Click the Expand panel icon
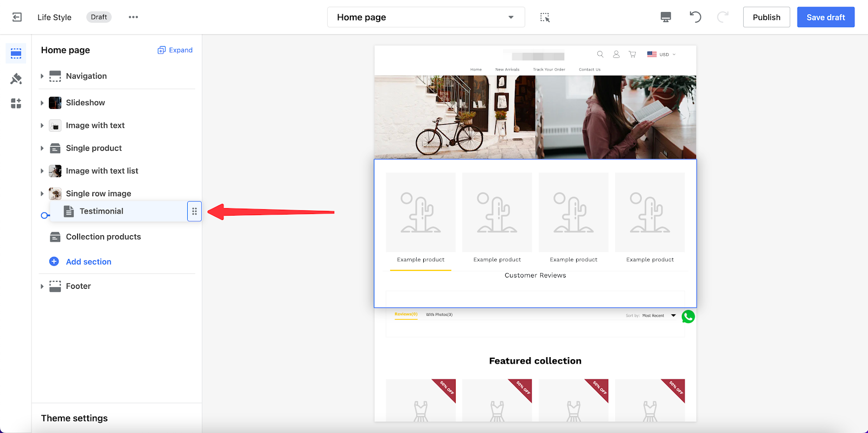The width and height of the screenshot is (868, 433). pyautogui.click(x=161, y=50)
